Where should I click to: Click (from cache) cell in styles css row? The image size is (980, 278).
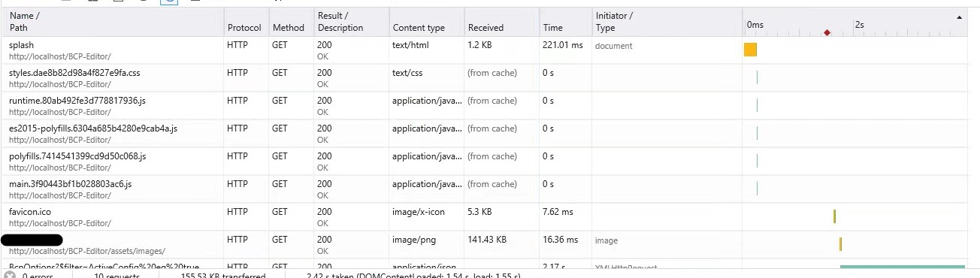pos(492,73)
